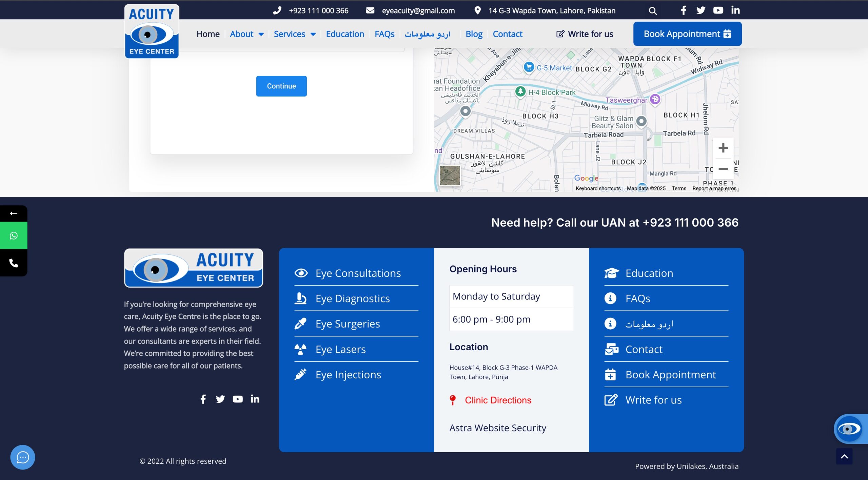
Task: Open Acuity's Facebook page from the header
Action: click(683, 10)
